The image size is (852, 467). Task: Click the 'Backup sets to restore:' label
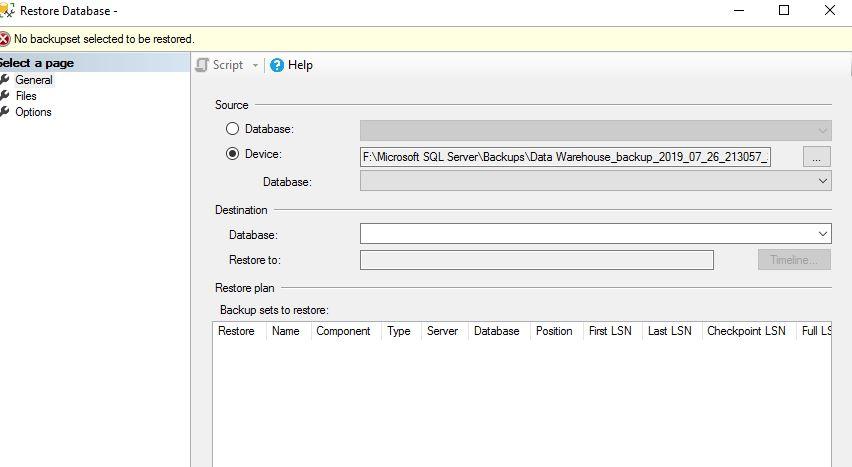274,310
